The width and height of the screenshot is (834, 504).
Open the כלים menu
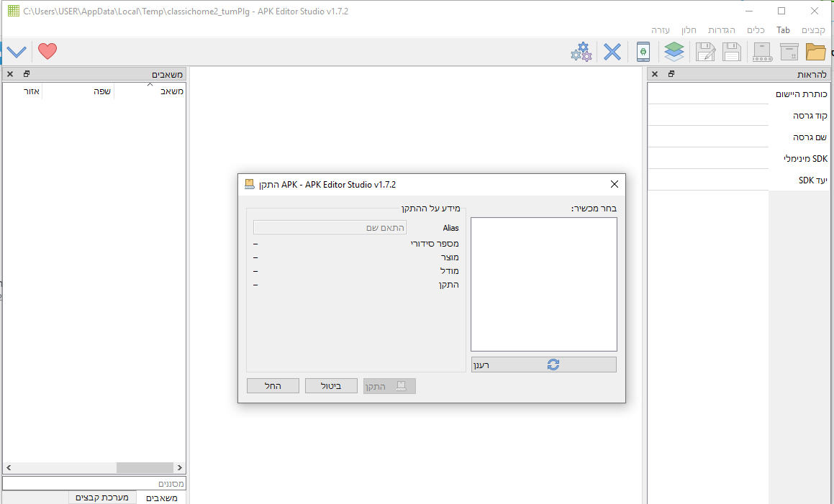click(756, 30)
